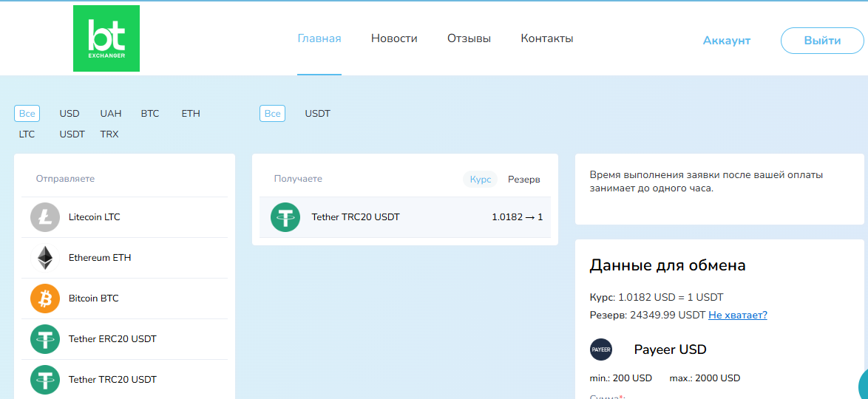This screenshot has width=868, height=399.
Task: Switch receive list to Резерв view
Action: [x=524, y=180]
